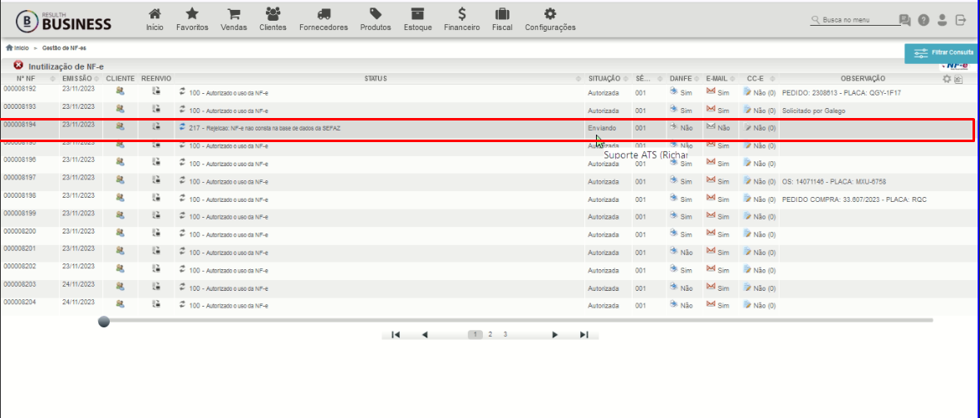The image size is (980, 418).
Task: Open the help question mark icon
Action: pyautogui.click(x=923, y=21)
